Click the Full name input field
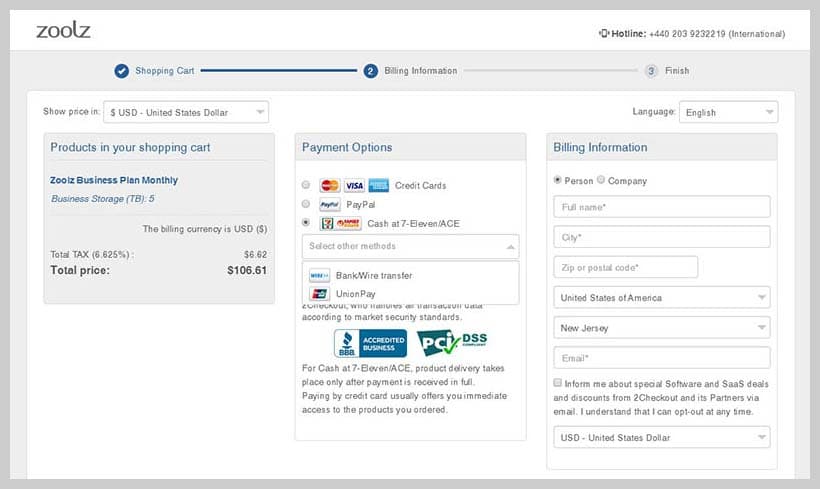The height and width of the screenshot is (489, 820). pos(662,207)
